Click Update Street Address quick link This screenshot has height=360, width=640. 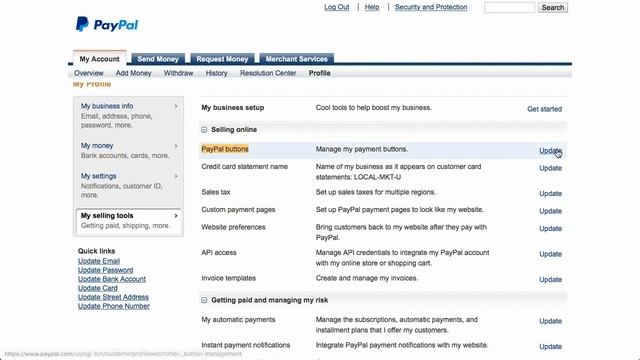113,297
